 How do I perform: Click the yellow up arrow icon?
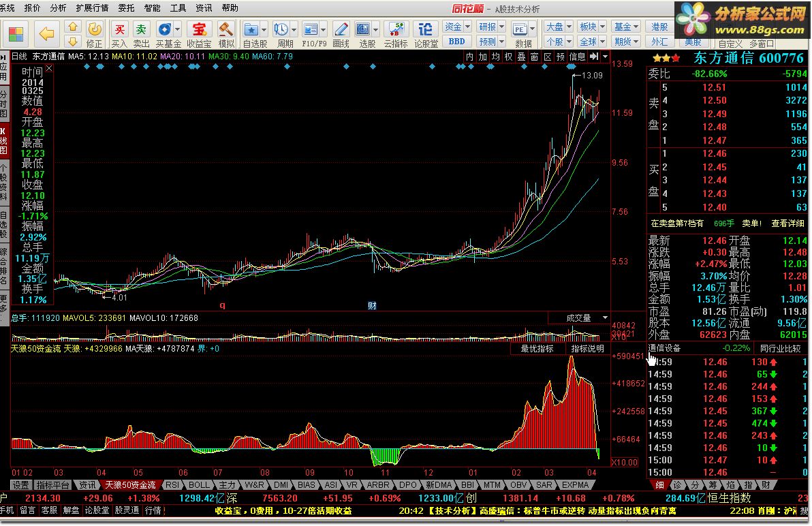click(72, 27)
